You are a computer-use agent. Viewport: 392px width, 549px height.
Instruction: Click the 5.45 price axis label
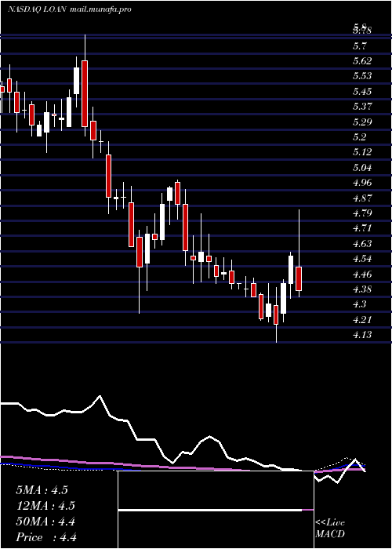point(362,92)
